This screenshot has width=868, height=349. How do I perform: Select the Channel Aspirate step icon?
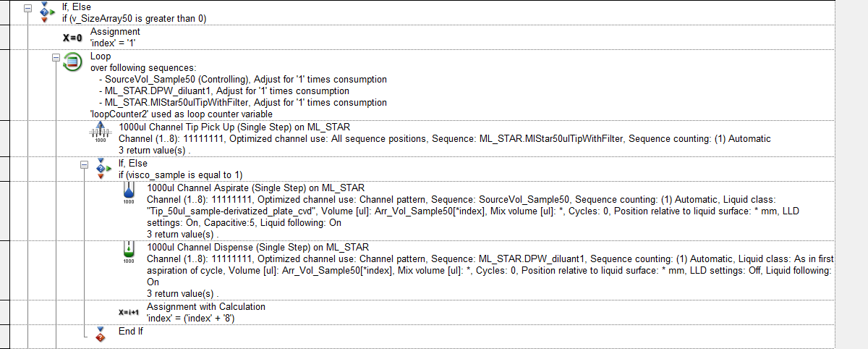129,194
